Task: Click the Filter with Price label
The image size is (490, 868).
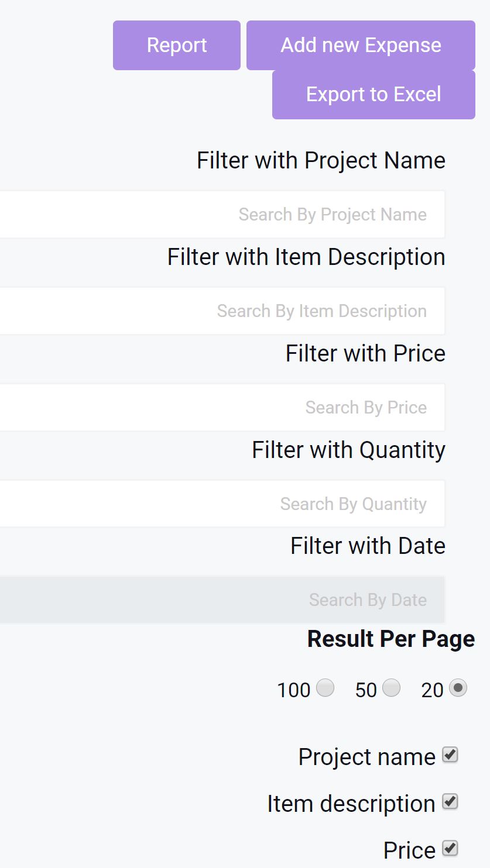Action: [365, 353]
